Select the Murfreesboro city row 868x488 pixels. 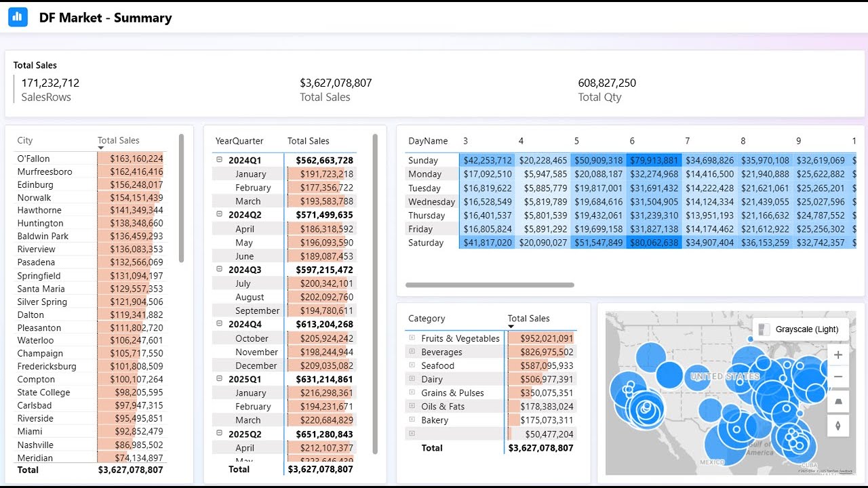pos(90,171)
